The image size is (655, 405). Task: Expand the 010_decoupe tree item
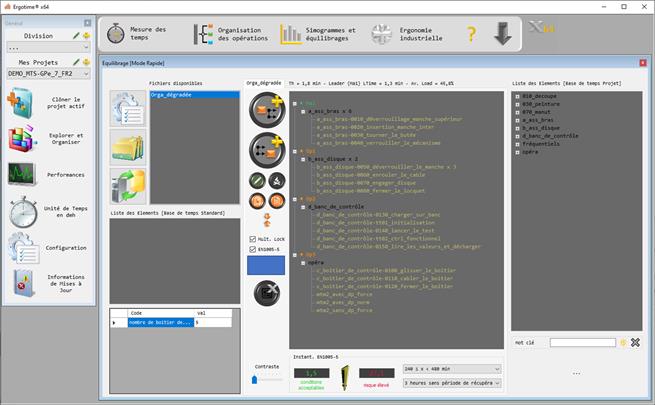[517, 97]
